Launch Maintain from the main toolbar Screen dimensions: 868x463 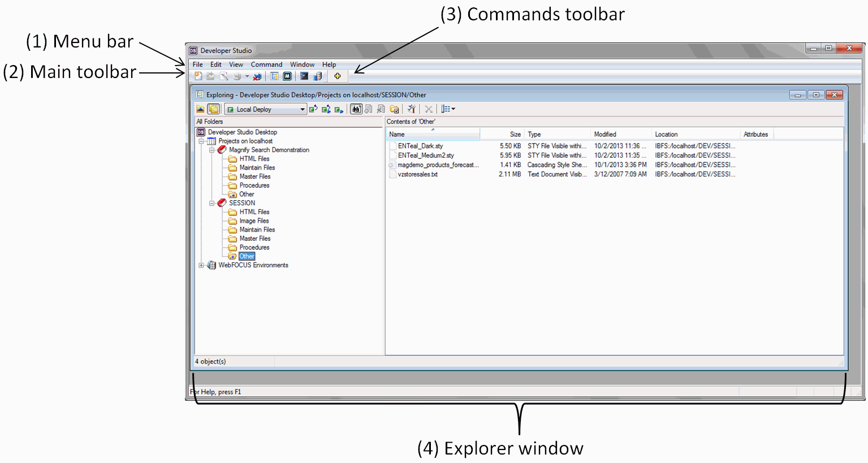[287, 76]
